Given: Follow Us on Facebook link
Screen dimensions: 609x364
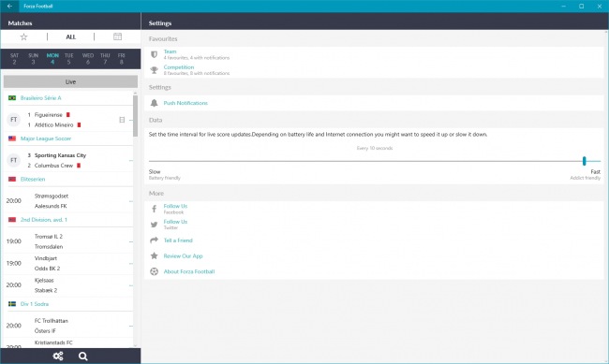Looking at the screenshot, I should [x=175, y=206].
